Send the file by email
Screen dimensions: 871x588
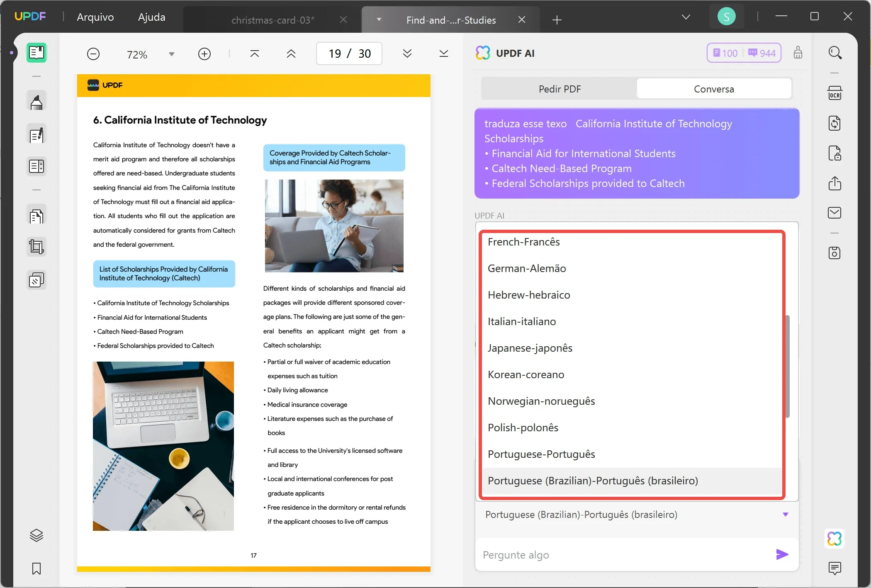pos(835,213)
